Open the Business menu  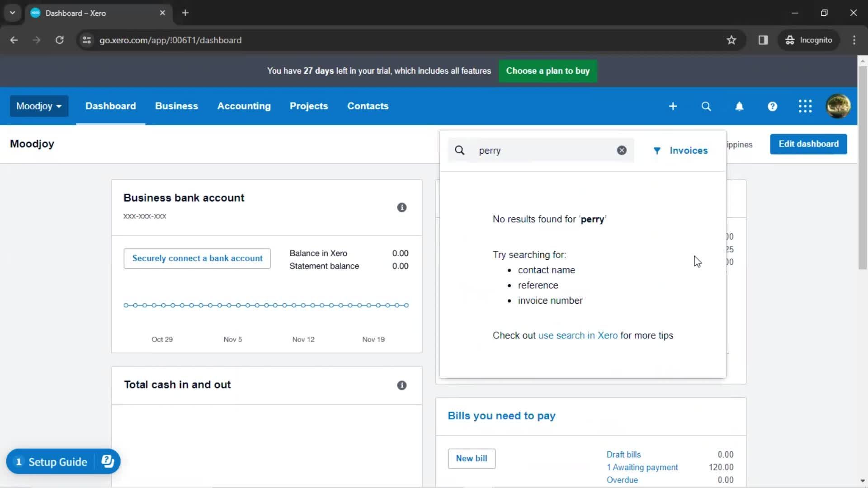point(176,106)
